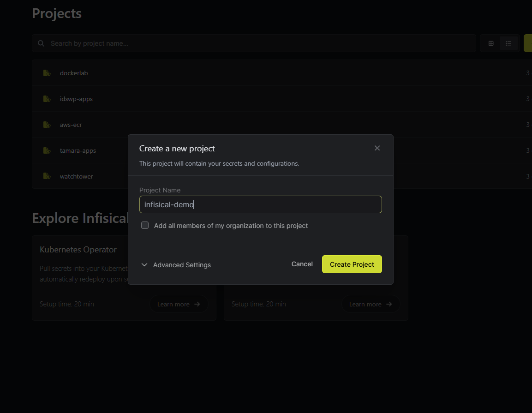Check Add all members of my organization
This screenshot has width=532, height=413.
pos(145,226)
